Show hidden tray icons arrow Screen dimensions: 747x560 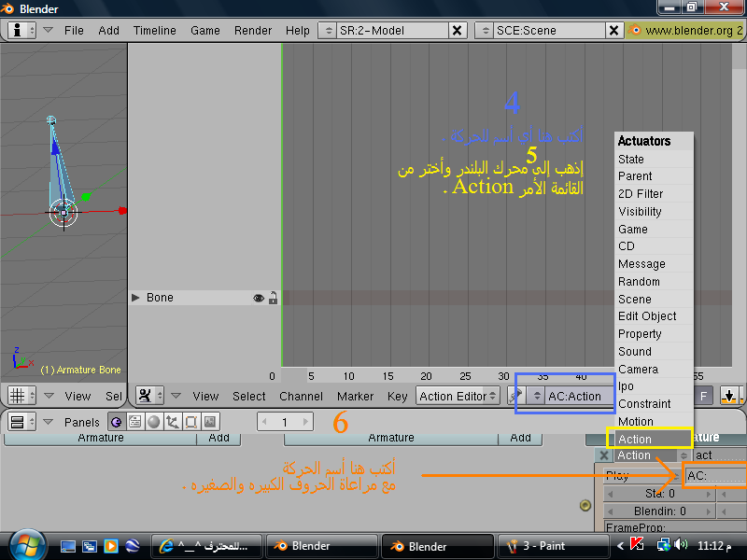(620, 546)
